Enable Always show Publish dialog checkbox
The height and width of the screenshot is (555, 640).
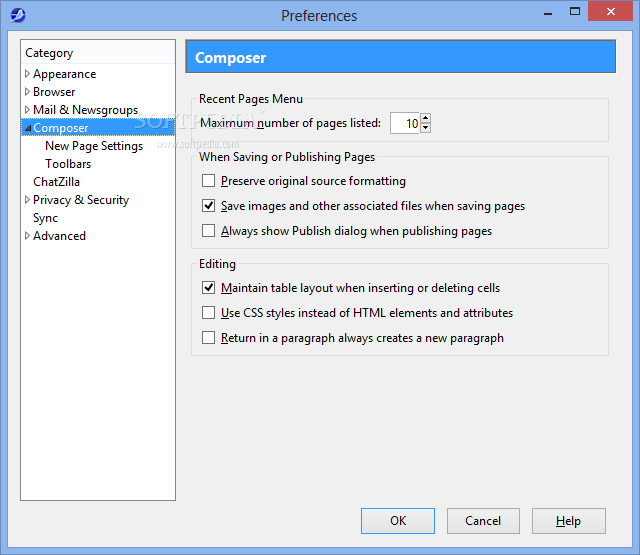[208, 231]
